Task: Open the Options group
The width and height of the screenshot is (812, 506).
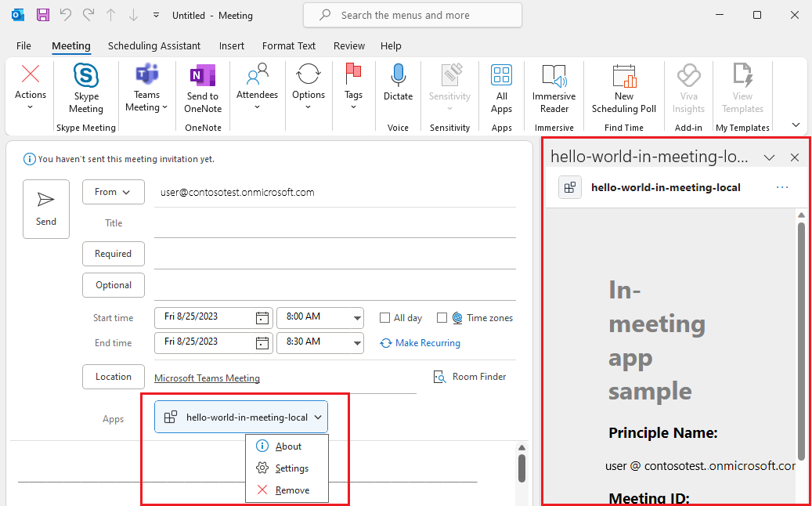Action: click(x=309, y=87)
